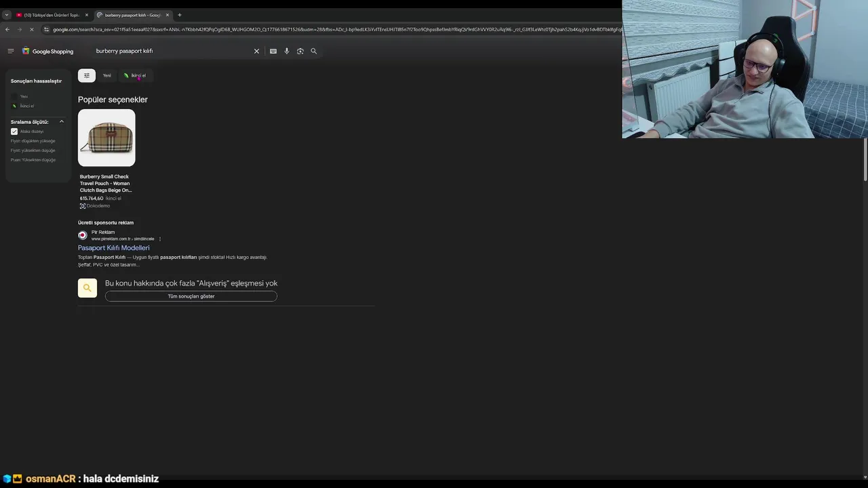Click the Popüler seçenekler heading
The width and height of the screenshot is (868, 488).
pos(113,100)
